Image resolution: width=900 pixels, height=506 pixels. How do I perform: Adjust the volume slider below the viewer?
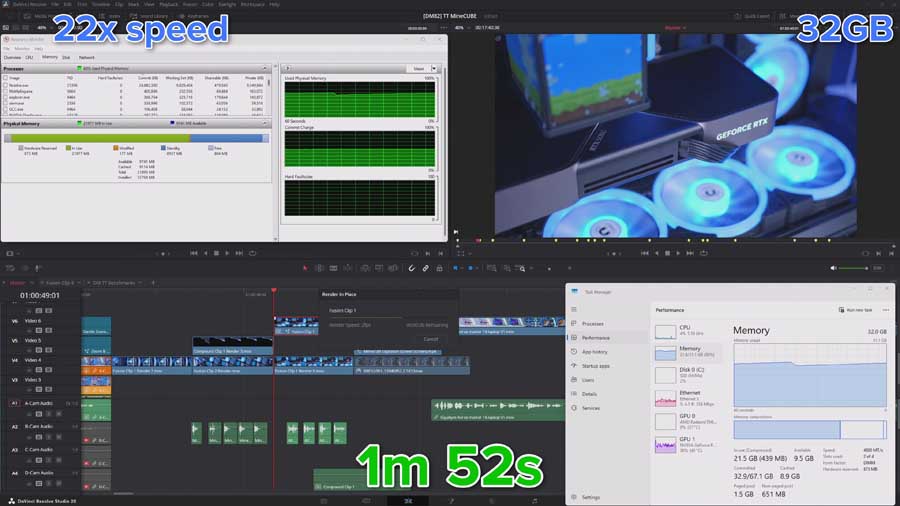click(x=852, y=268)
